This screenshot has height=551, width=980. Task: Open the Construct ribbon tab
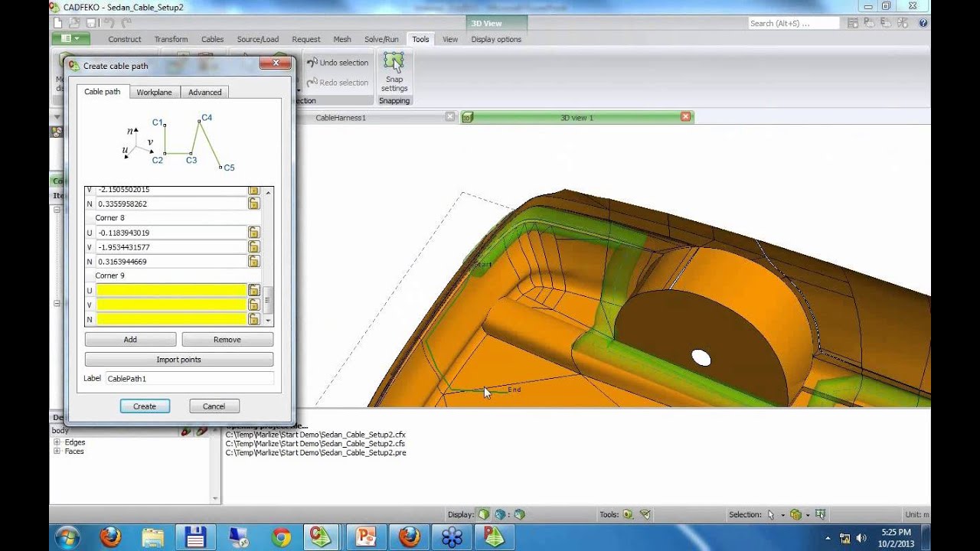(124, 39)
